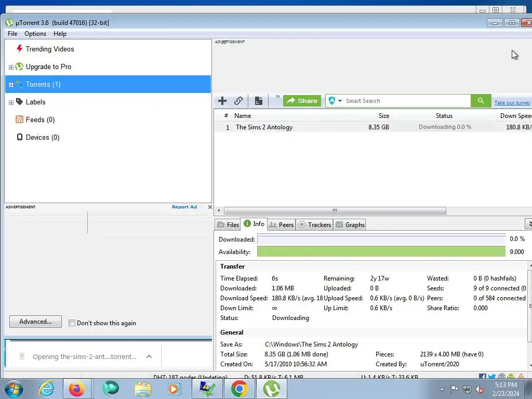Open the Help menu

(60, 34)
